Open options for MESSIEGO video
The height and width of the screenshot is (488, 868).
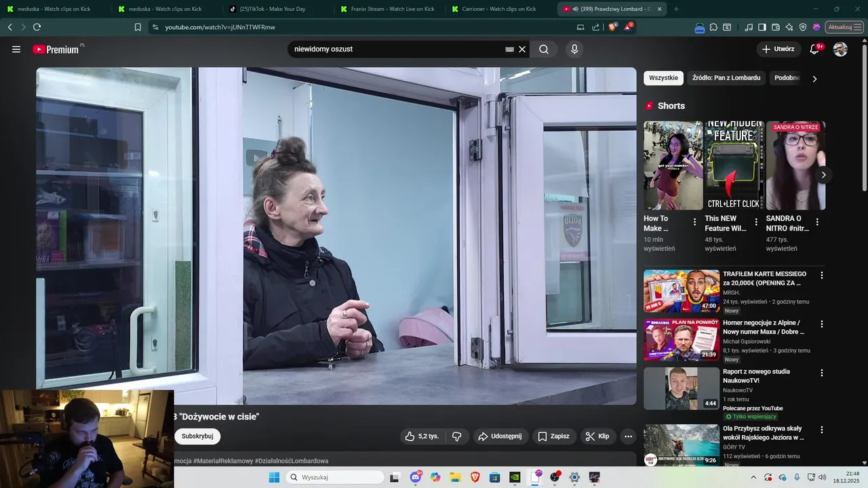(x=822, y=275)
